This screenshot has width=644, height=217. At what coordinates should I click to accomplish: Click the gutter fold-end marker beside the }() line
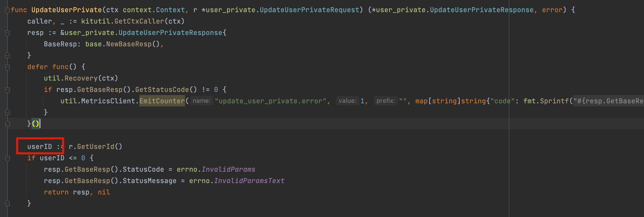8,124
